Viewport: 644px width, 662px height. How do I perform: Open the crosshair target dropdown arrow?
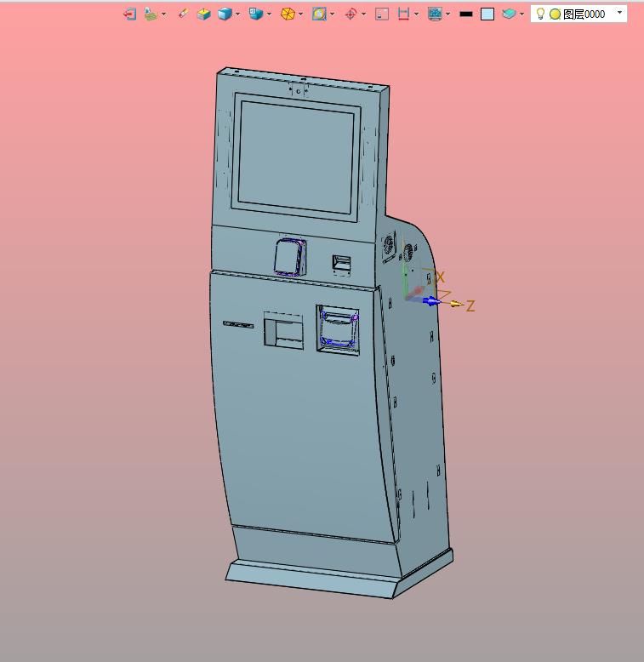pos(363,14)
